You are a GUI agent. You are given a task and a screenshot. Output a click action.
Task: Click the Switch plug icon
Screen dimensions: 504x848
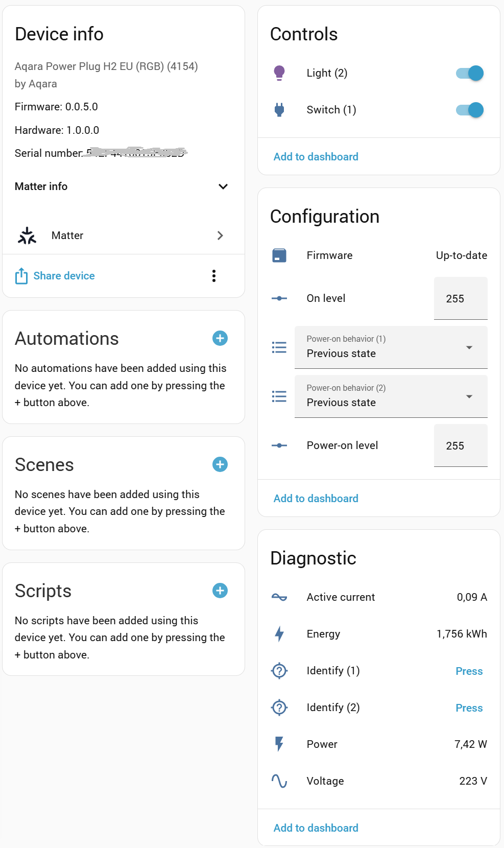click(x=279, y=110)
